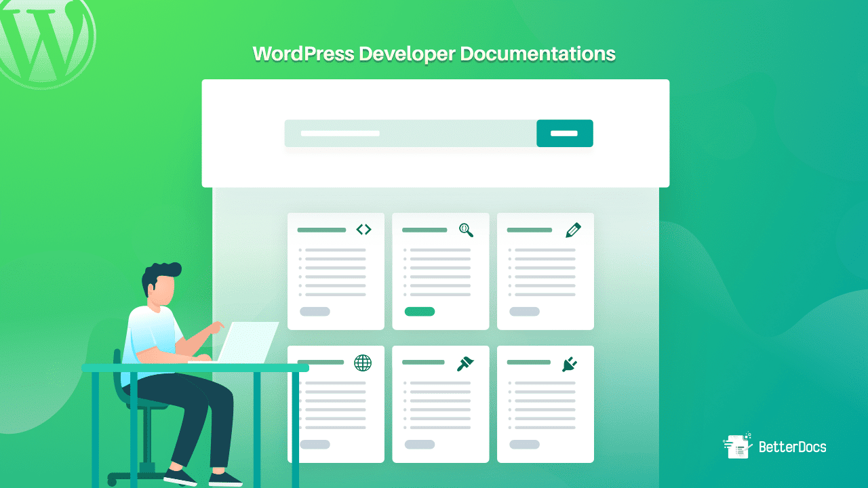Click the gray button on the pencil card
The image size is (868, 488).
tap(524, 312)
